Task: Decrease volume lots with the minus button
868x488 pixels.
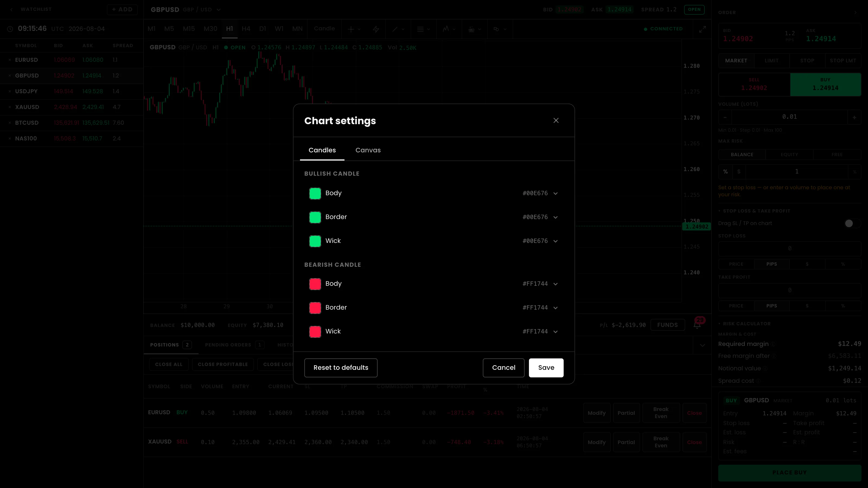Action: click(x=725, y=117)
